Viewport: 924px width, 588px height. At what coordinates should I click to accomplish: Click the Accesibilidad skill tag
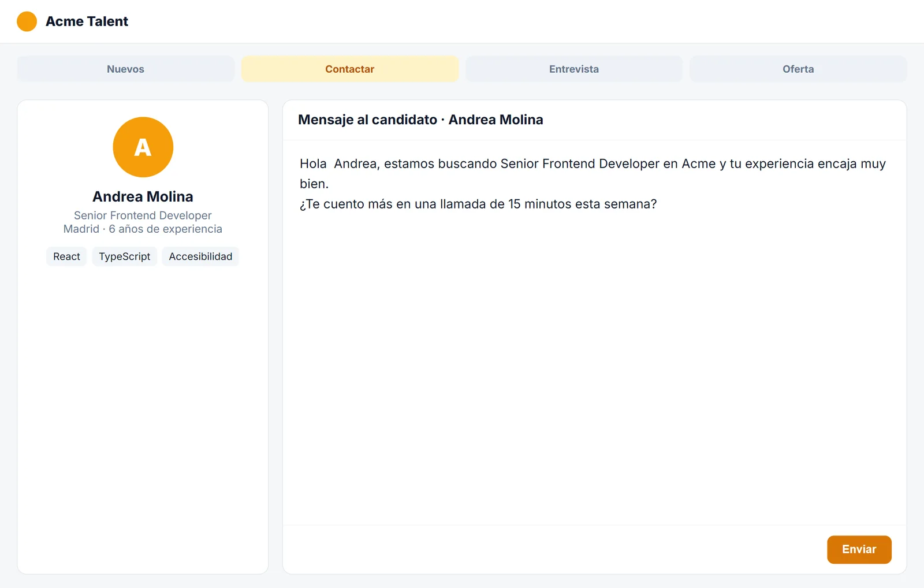coord(200,256)
